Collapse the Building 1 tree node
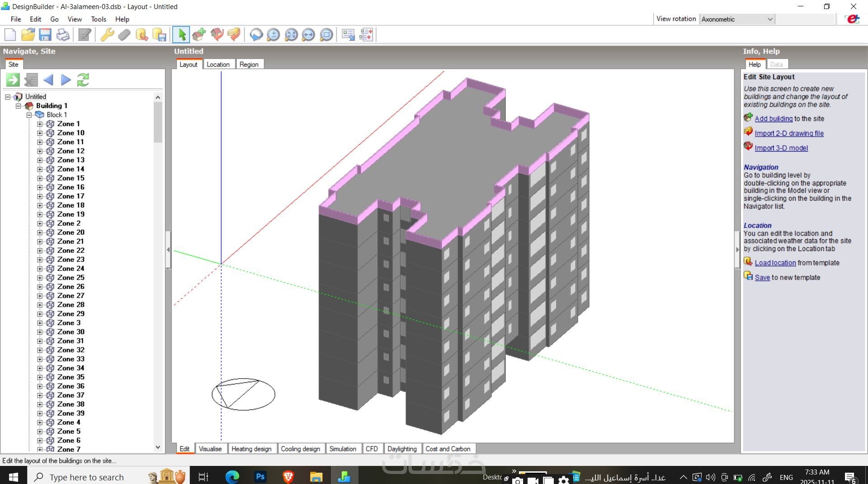Image resolution: width=868 pixels, height=484 pixels. pos(19,106)
